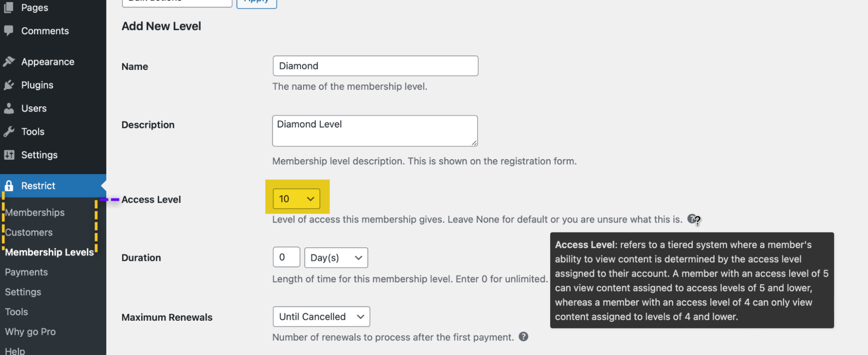Screen dimensions: 868x355
Task: Expand the Until Cancelled renewals dropdown
Action: 321,317
